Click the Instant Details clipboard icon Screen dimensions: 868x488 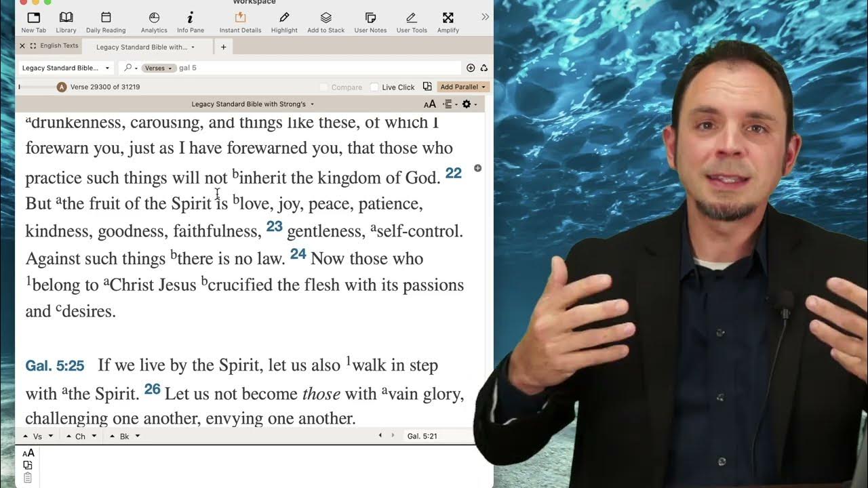click(28, 478)
